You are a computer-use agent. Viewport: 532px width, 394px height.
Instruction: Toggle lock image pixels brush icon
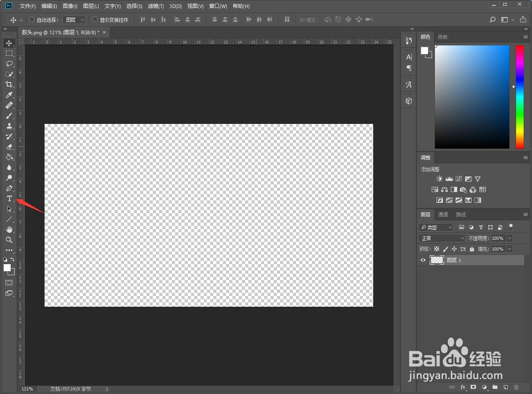click(x=445, y=249)
